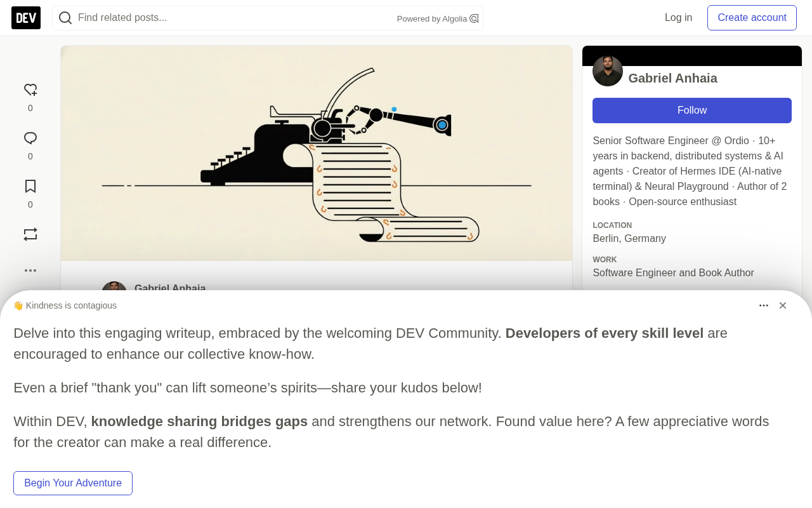Open Gabriel Anhaia's profile name link in sidebar
The image size is (812, 508).
672,78
